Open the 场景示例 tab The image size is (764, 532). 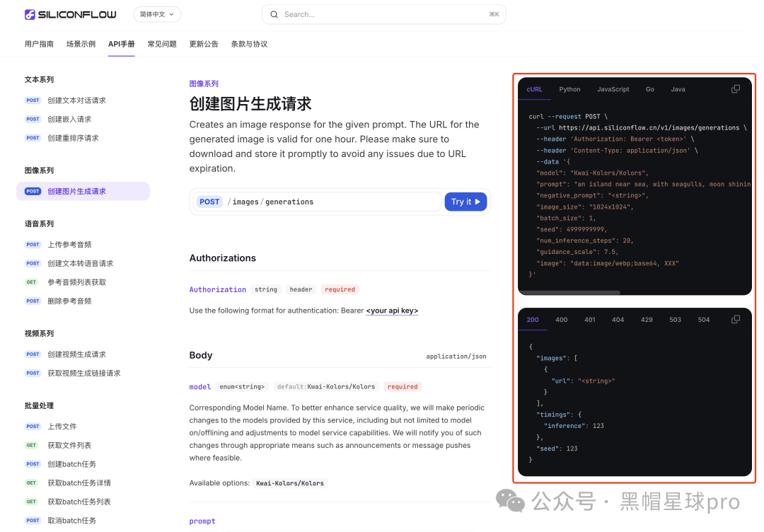coord(81,44)
